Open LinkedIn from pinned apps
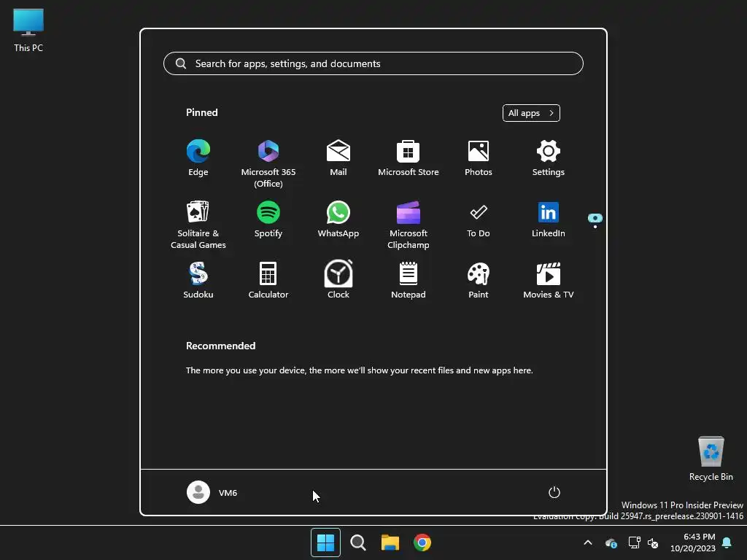 (x=549, y=219)
